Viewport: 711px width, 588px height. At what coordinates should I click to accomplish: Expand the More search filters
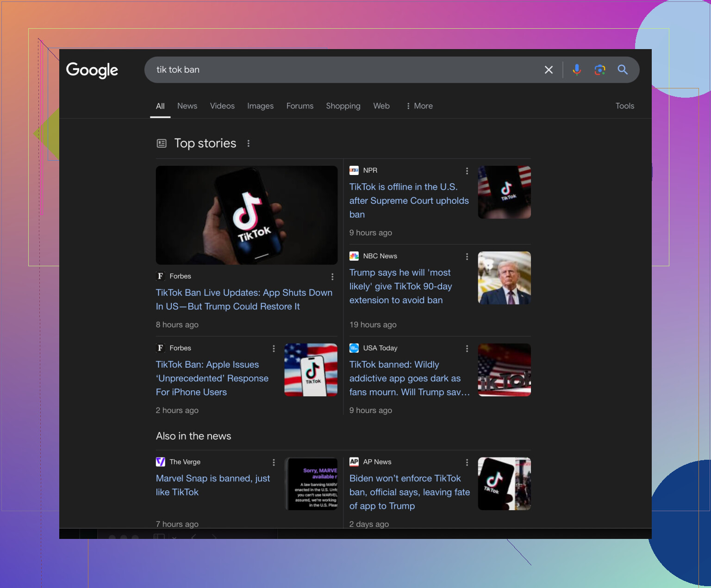coord(419,106)
